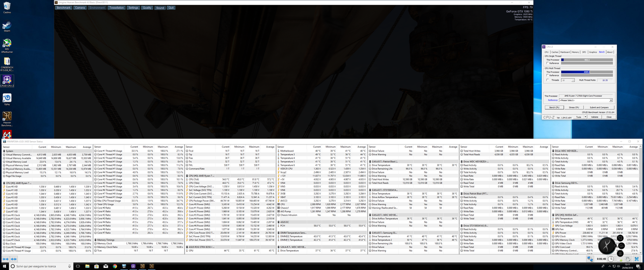Collapse the System sensor group in HWiNFO
This screenshot has height=270, width=644.
pyautogui.click(x=5, y=151)
